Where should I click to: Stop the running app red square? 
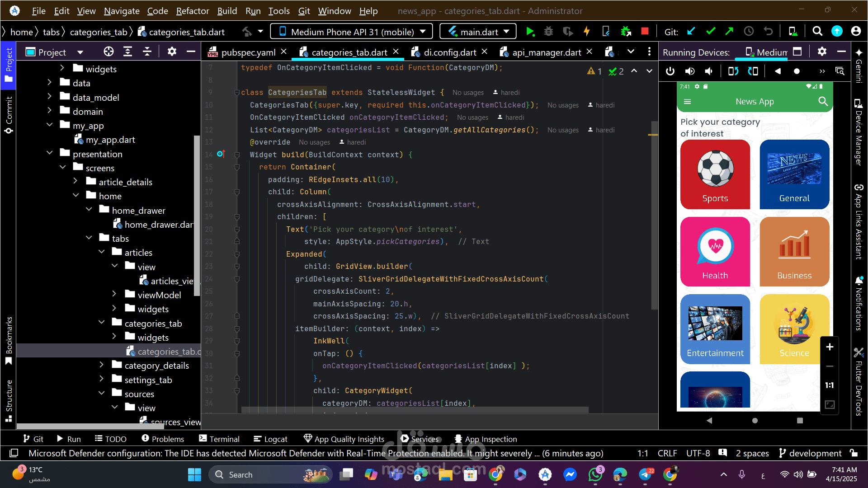[x=645, y=31]
